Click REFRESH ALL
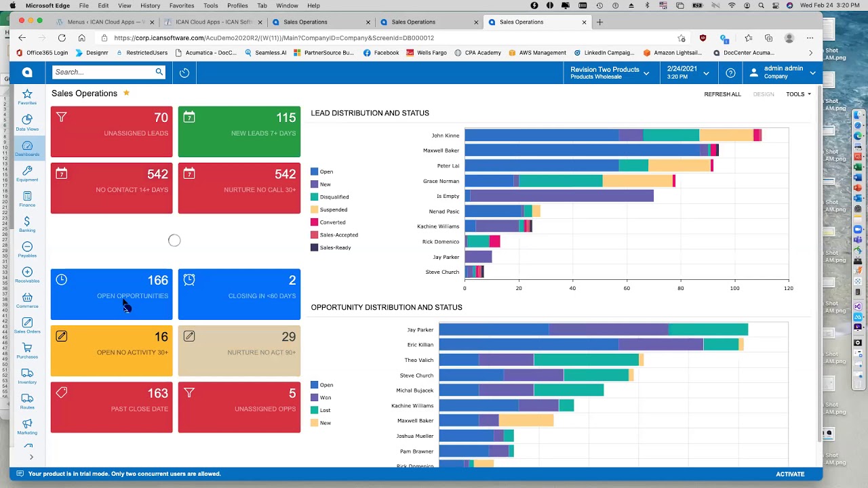 722,94
